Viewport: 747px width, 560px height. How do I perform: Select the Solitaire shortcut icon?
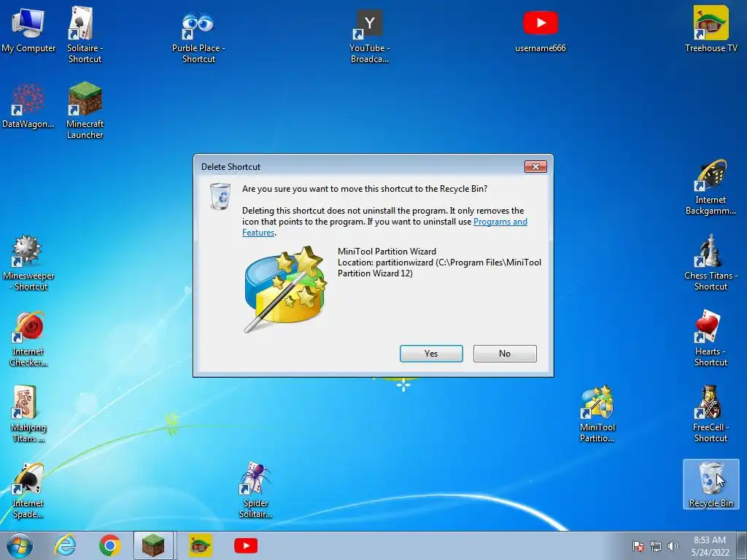point(85,34)
